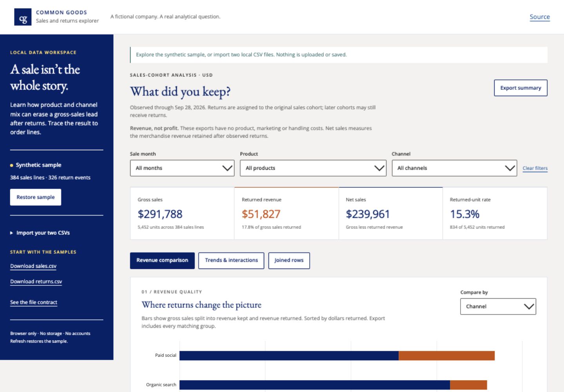
Task: Click the 'Paid social' chart label
Action: [166, 355]
